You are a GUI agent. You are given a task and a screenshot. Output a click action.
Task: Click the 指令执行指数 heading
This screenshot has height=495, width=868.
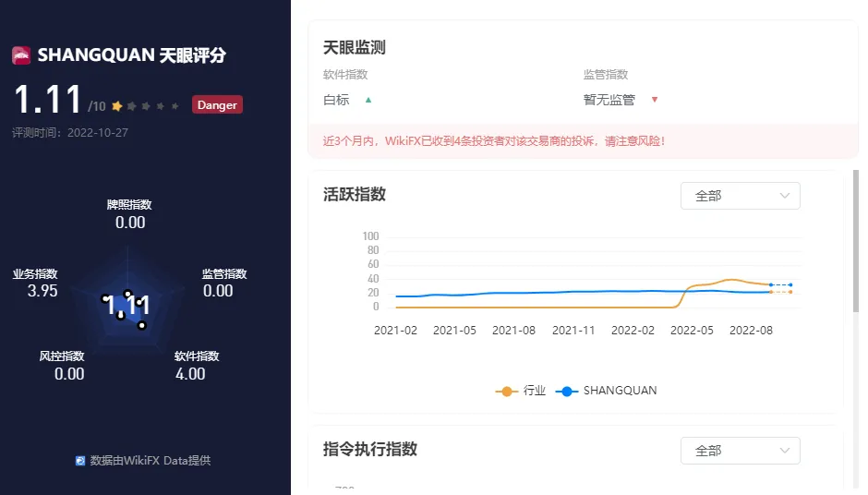[369, 449]
